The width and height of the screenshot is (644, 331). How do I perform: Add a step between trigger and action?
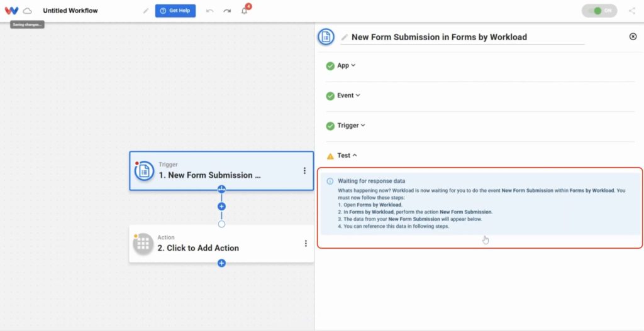point(221,206)
